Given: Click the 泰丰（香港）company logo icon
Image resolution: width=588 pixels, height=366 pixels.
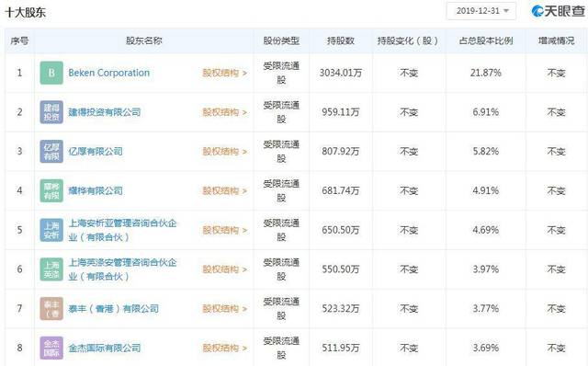Looking at the screenshot, I should 51,309.
